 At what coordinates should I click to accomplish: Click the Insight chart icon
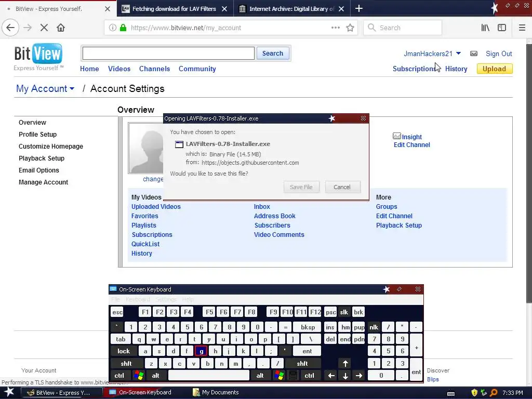tap(396, 137)
